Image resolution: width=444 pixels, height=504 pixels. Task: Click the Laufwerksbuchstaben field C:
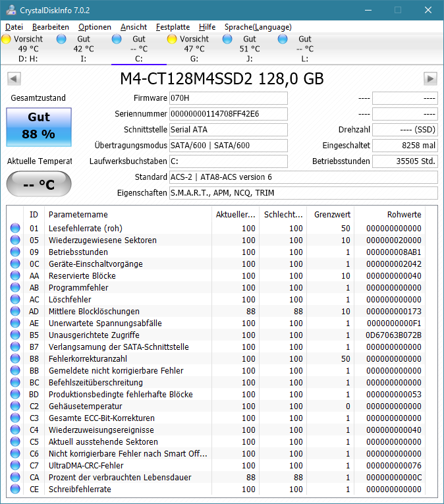click(x=229, y=161)
